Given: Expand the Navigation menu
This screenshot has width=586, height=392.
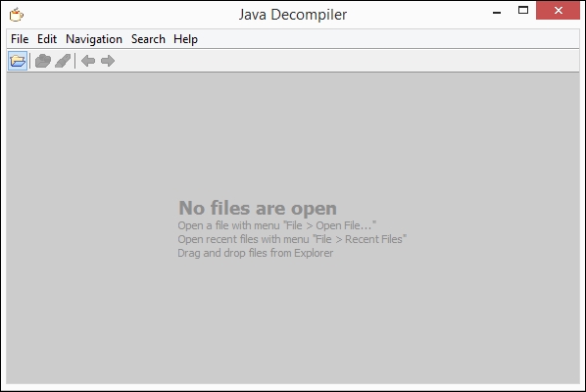Looking at the screenshot, I should click(x=94, y=39).
